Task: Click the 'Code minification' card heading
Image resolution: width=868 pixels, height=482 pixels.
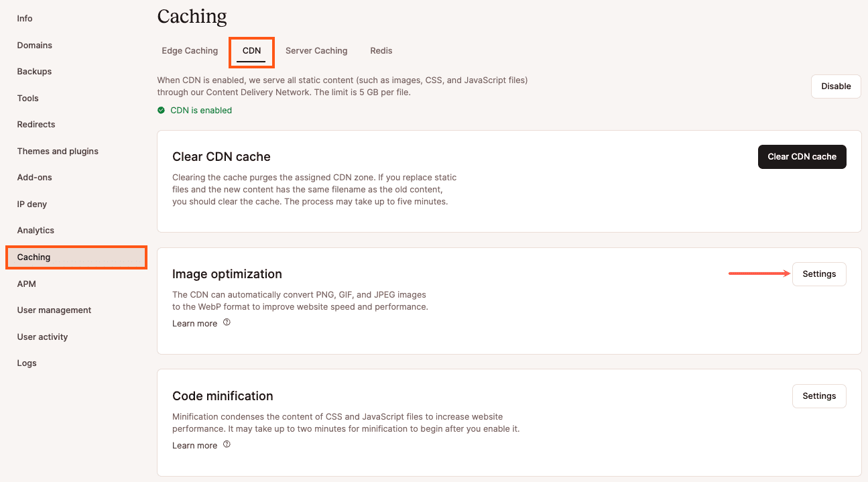Action: pyautogui.click(x=223, y=396)
